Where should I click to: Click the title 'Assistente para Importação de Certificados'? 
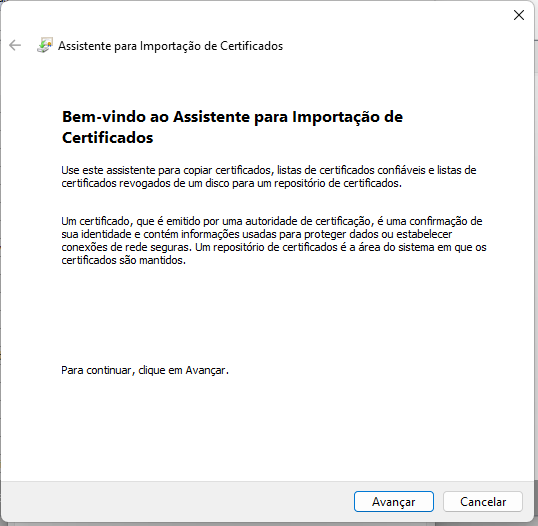171,46
